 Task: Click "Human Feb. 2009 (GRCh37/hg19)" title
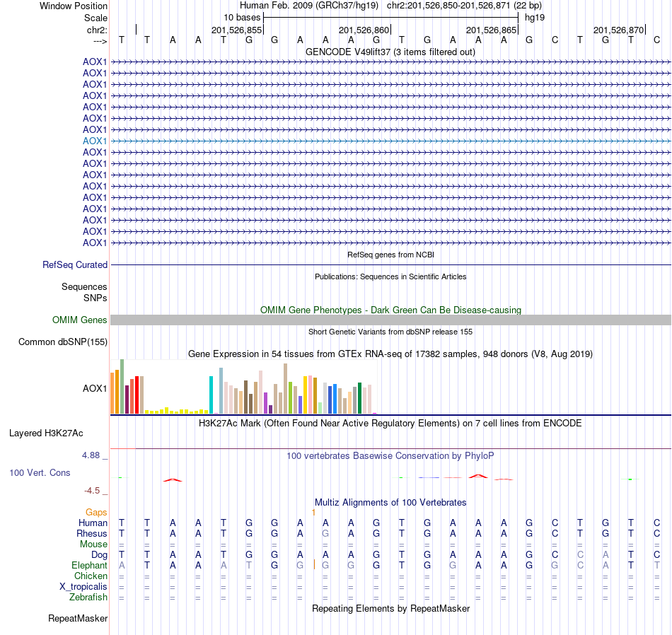308,6
